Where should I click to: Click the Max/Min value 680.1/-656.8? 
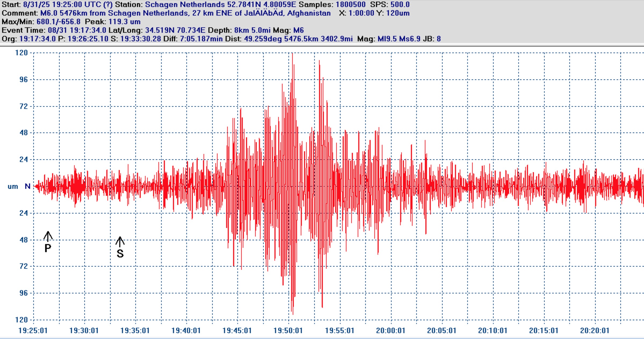tap(58, 22)
